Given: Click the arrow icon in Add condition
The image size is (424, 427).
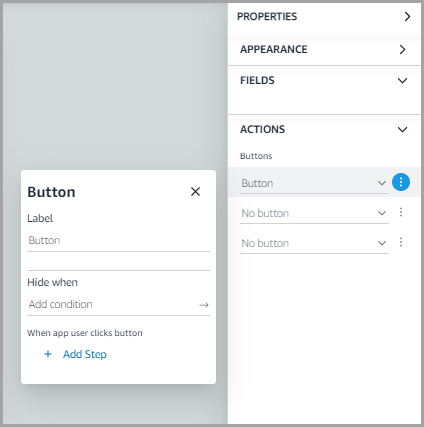Looking at the screenshot, I should coord(204,305).
